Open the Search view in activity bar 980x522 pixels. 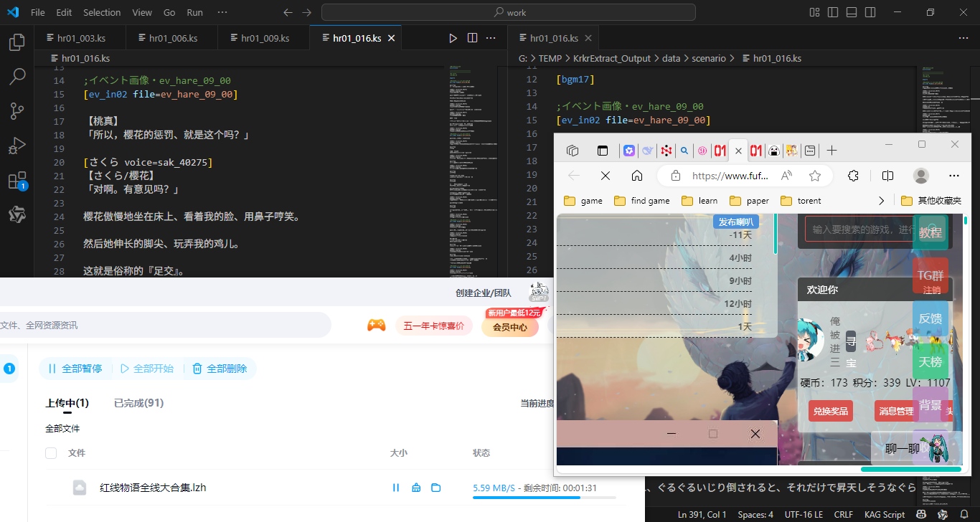point(17,76)
